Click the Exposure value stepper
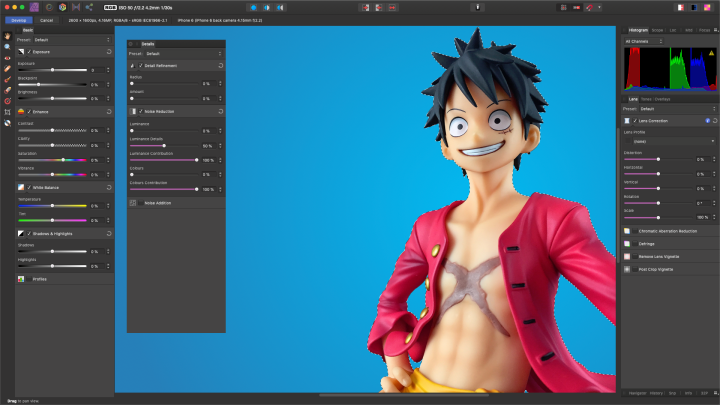 pos(108,70)
